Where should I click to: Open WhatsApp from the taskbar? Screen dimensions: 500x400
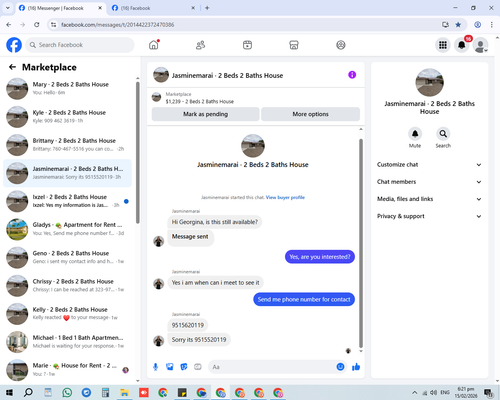(67, 393)
